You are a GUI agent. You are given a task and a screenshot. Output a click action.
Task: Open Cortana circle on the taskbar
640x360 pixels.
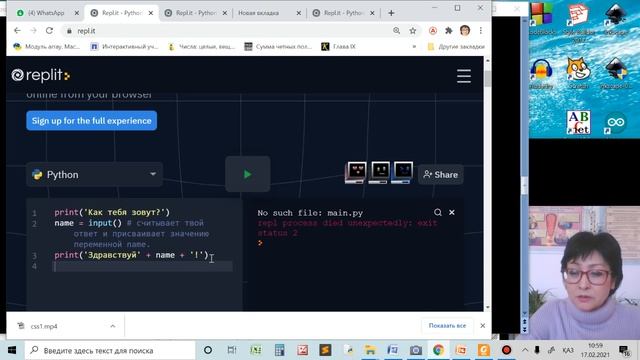[x=208, y=350]
